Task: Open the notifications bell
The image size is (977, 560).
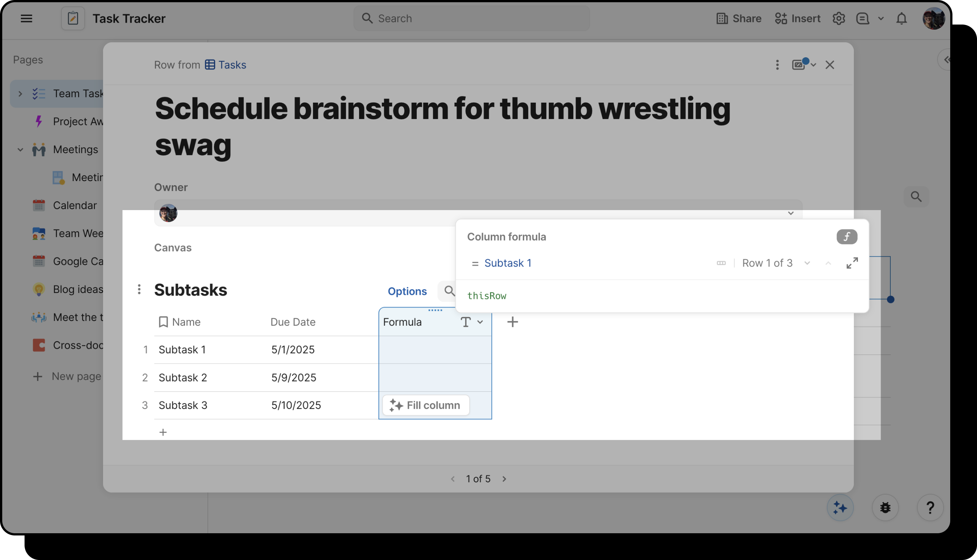Action: 901,19
